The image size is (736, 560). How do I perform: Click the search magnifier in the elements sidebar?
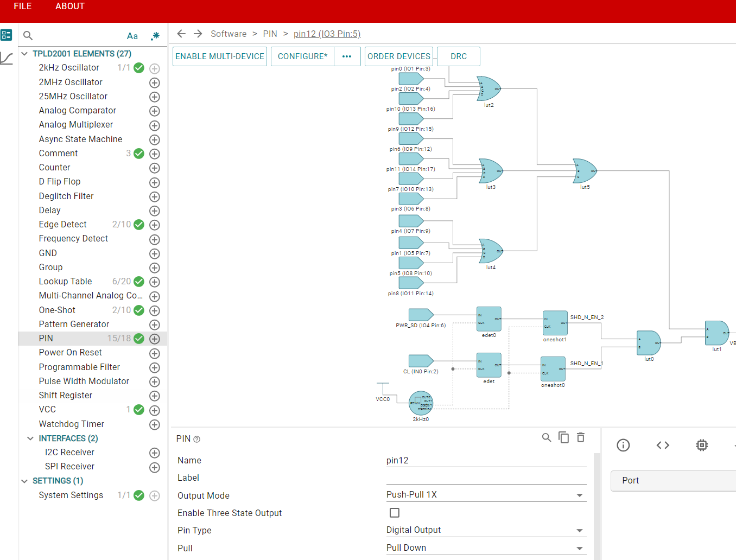click(28, 36)
